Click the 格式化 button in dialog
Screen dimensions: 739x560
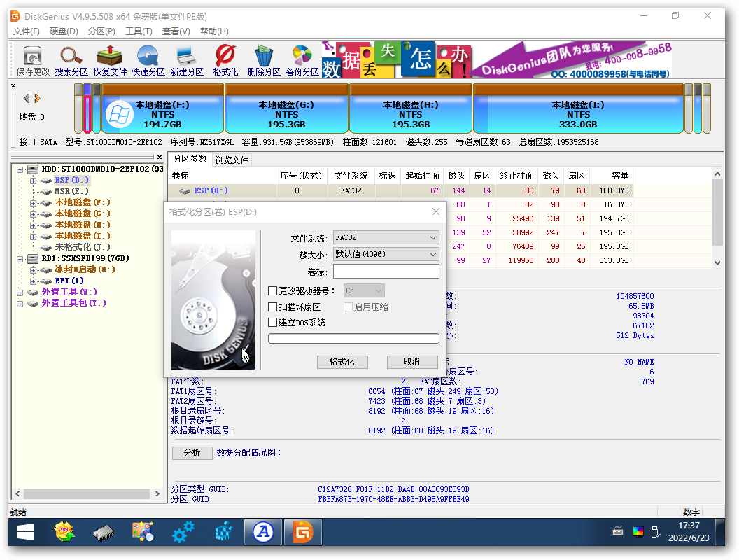pyautogui.click(x=342, y=361)
